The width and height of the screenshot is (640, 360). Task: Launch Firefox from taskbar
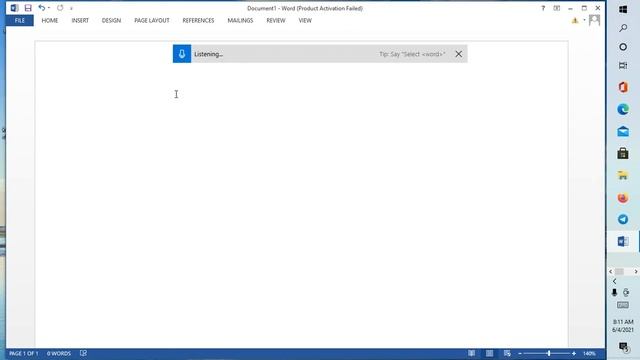pyautogui.click(x=623, y=198)
